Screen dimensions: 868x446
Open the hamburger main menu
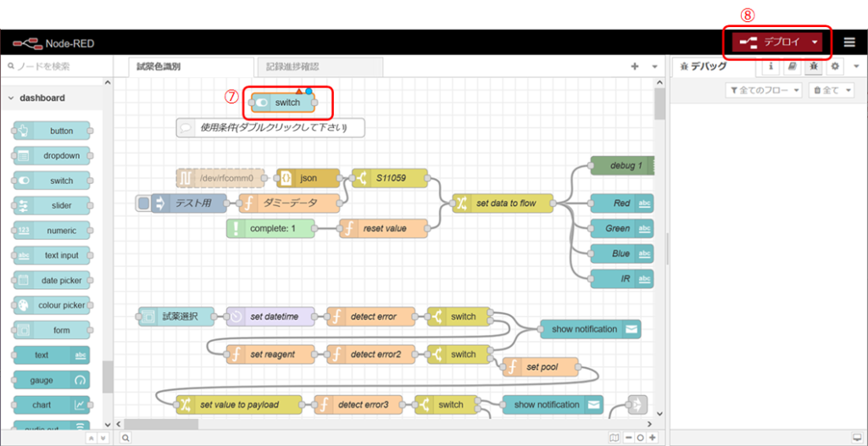point(849,42)
